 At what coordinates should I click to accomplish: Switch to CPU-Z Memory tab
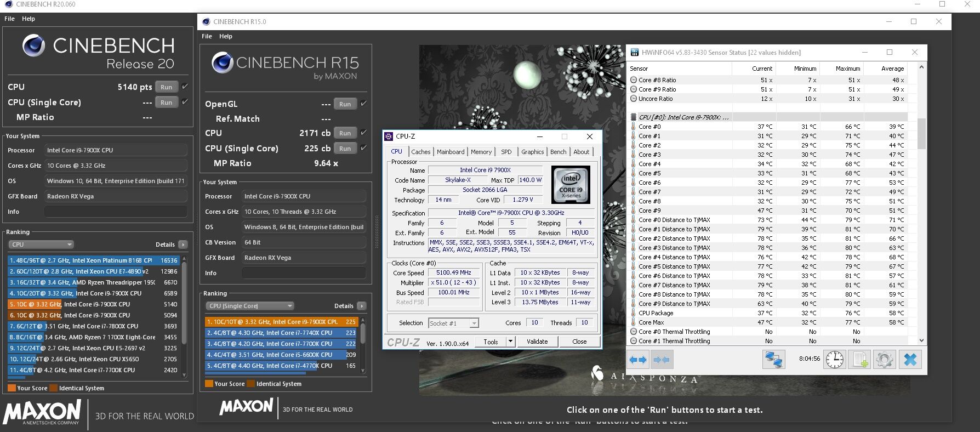click(x=481, y=152)
